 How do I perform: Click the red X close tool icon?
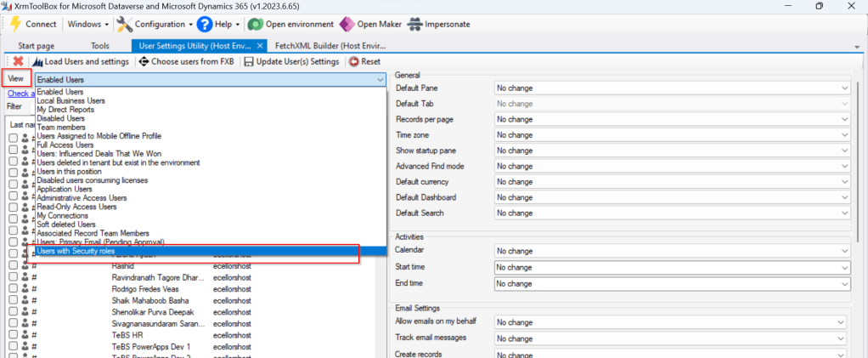click(18, 61)
